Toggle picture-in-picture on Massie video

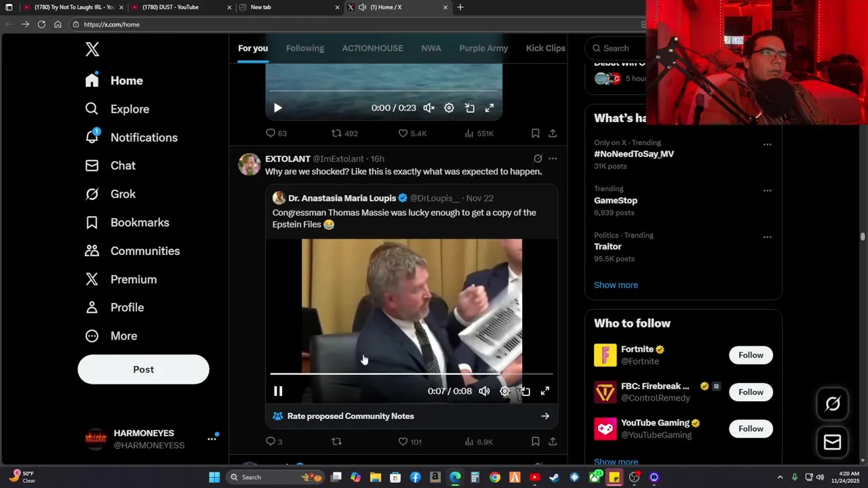tap(525, 391)
